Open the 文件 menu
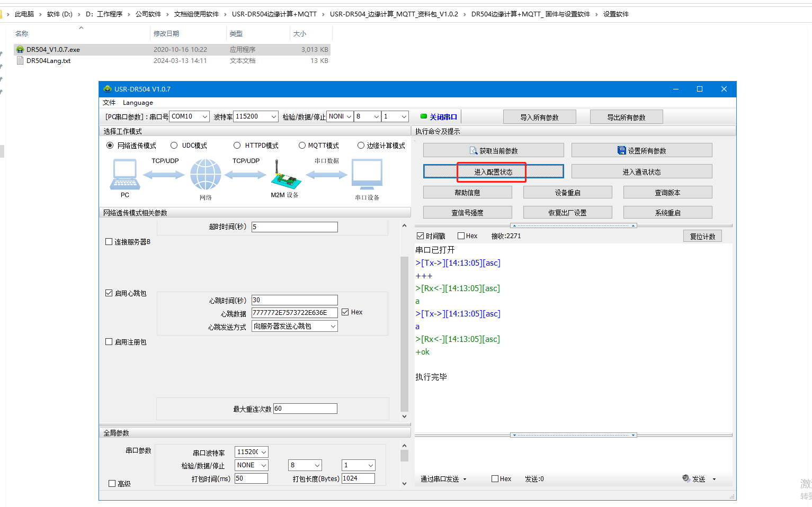Image resolution: width=812 pixels, height=507 pixels. coord(109,103)
